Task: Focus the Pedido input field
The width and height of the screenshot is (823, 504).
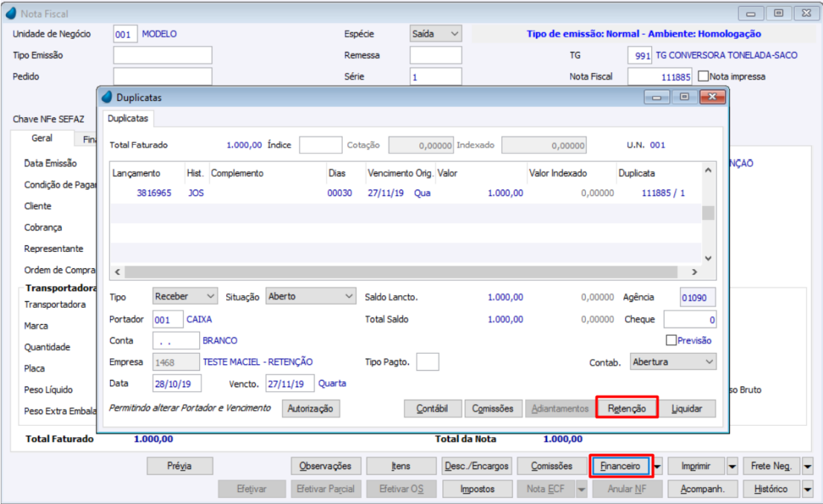Action: click(x=163, y=77)
